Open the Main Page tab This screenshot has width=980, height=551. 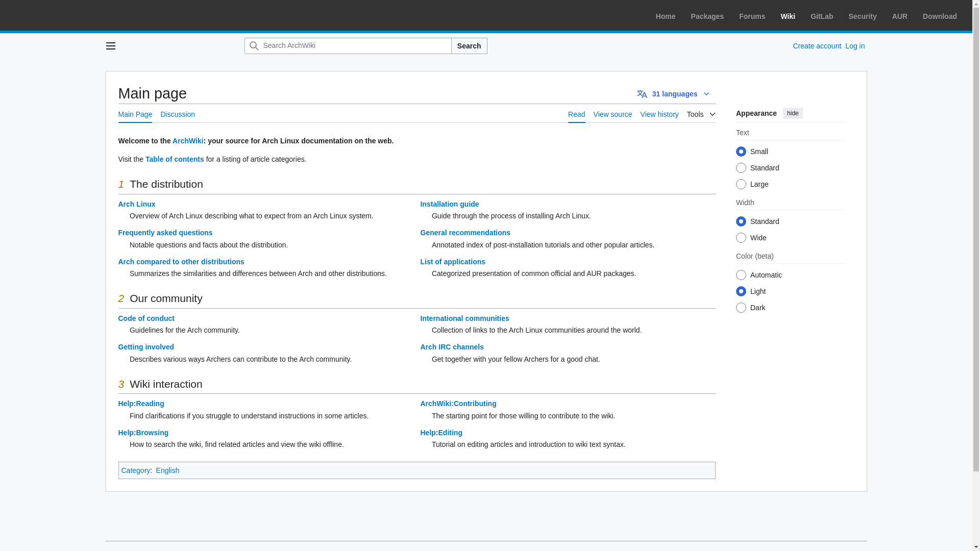[135, 114]
